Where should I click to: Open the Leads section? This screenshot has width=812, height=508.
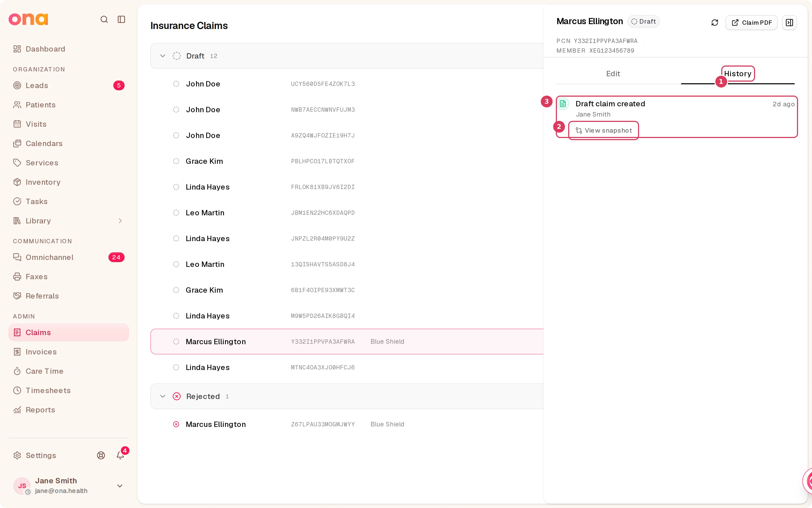pyautogui.click(x=68, y=85)
